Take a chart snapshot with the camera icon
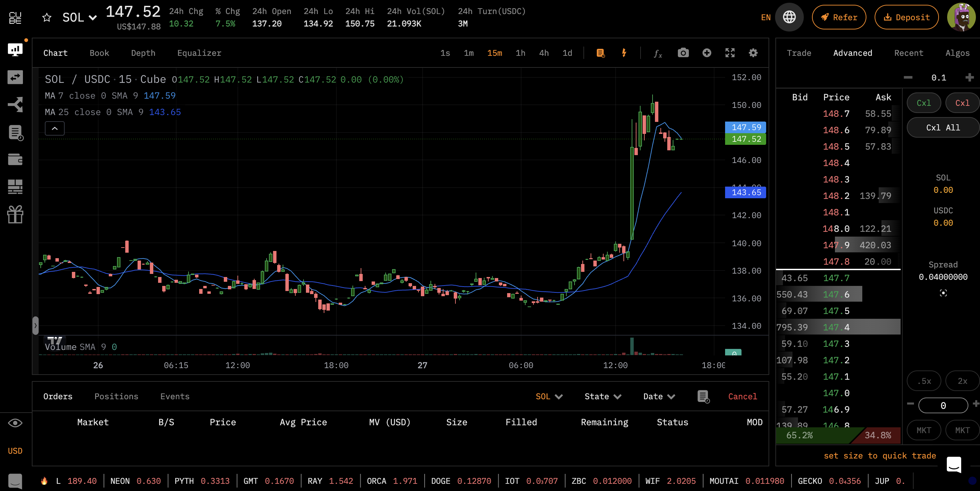Screen dimensions: 980x491 pos(683,53)
